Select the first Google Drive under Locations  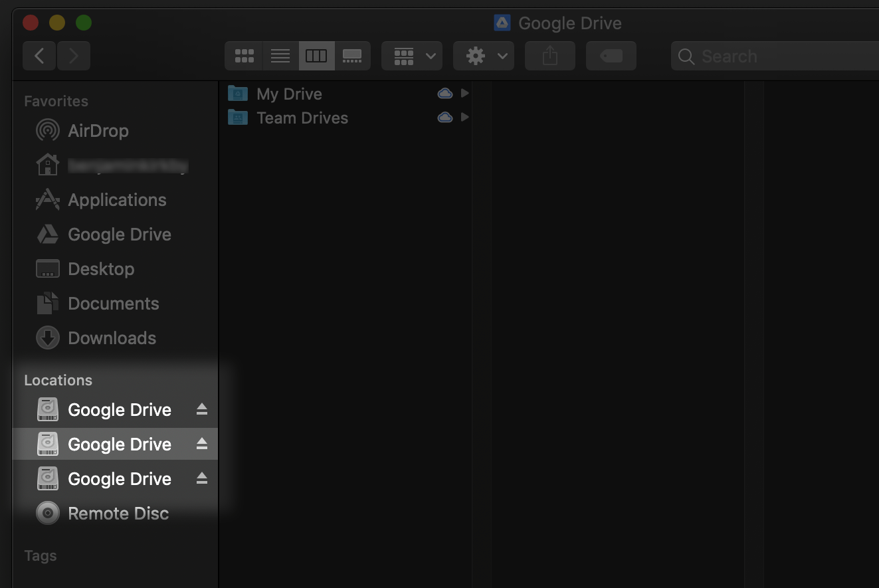coord(115,410)
